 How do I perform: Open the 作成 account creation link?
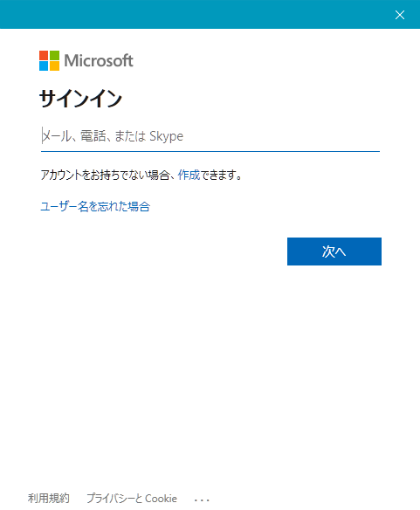[x=189, y=175]
